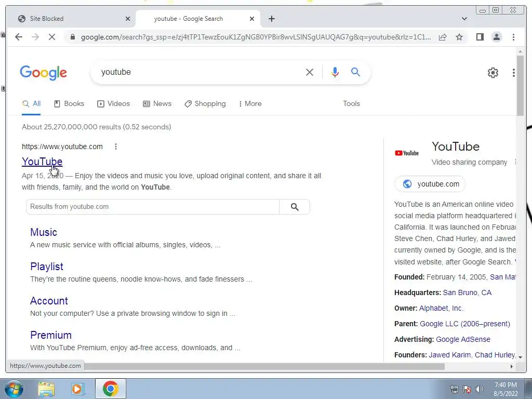Viewport: 532px width, 399px height.
Task: Toggle the Chrome side panel
Action: (480, 37)
